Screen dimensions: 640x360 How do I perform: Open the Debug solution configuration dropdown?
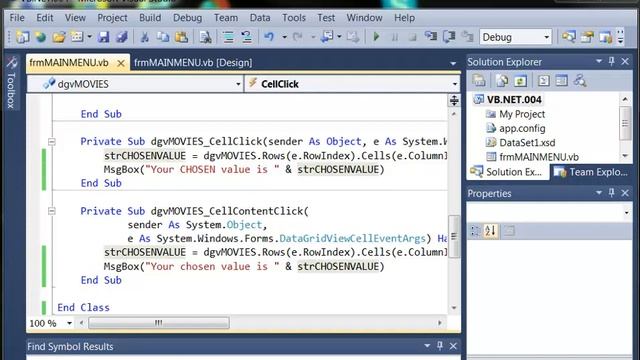coord(516,37)
